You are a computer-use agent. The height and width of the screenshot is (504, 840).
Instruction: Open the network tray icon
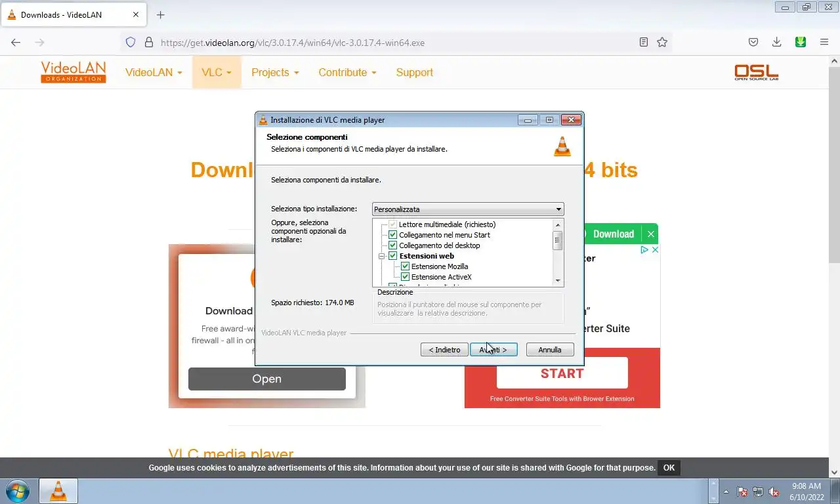click(758, 492)
